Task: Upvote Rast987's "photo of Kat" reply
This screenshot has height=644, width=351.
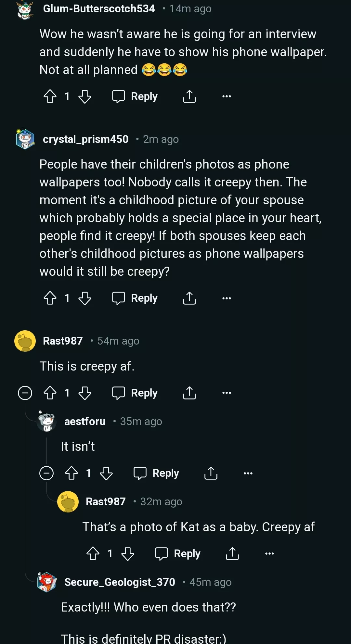Action: (93, 554)
